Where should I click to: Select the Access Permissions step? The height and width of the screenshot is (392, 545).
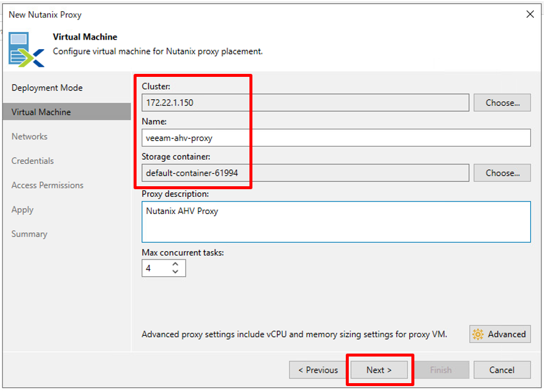(x=48, y=185)
